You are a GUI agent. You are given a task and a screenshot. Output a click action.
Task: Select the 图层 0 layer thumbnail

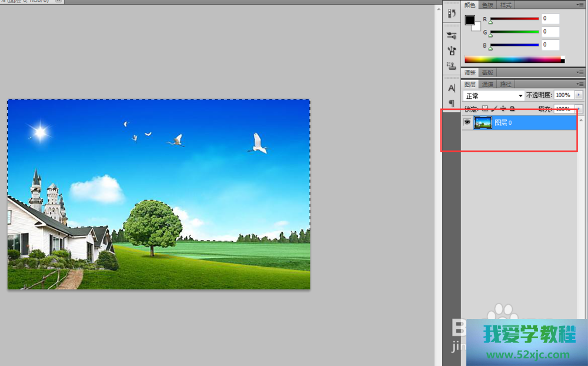point(483,122)
